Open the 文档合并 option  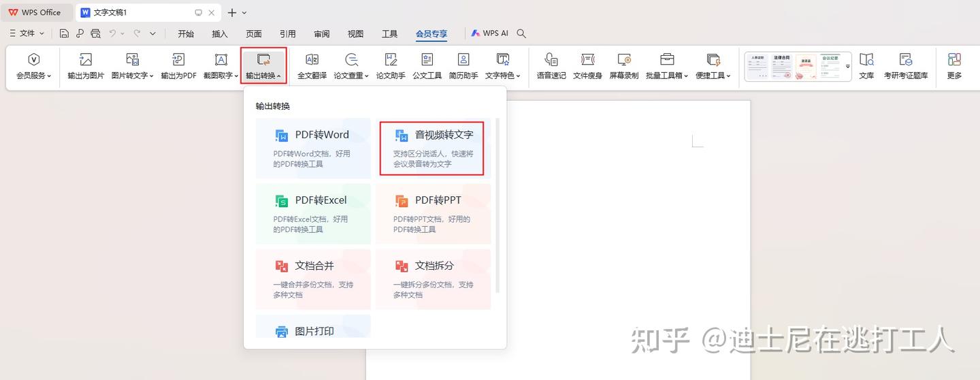(x=313, y=279)
